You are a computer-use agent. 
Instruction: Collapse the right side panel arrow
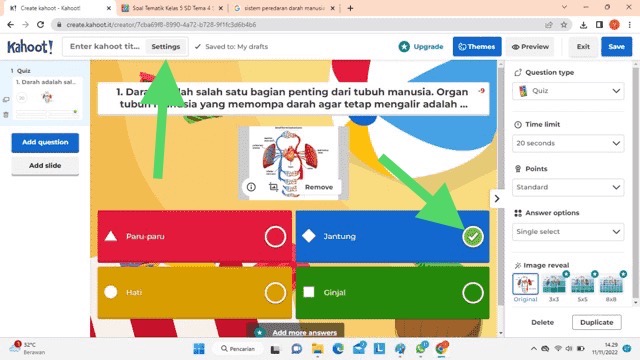pos(496,199)
